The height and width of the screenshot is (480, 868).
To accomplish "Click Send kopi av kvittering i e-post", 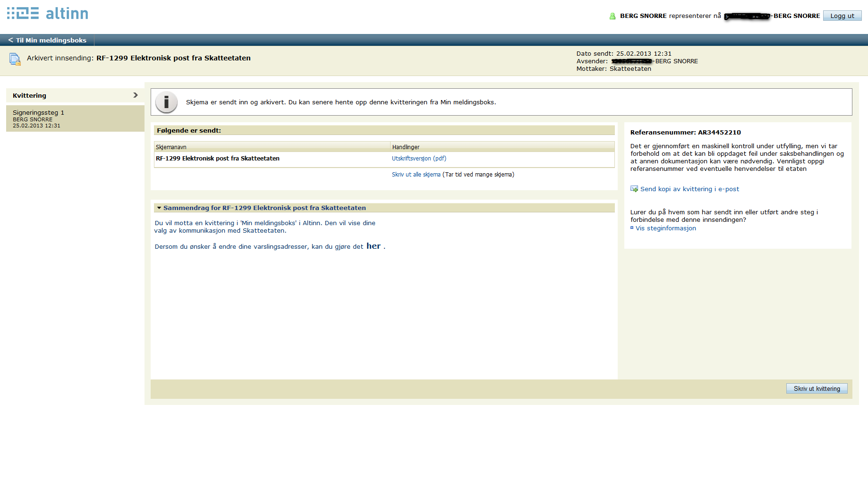I will [x=689, y=189].
